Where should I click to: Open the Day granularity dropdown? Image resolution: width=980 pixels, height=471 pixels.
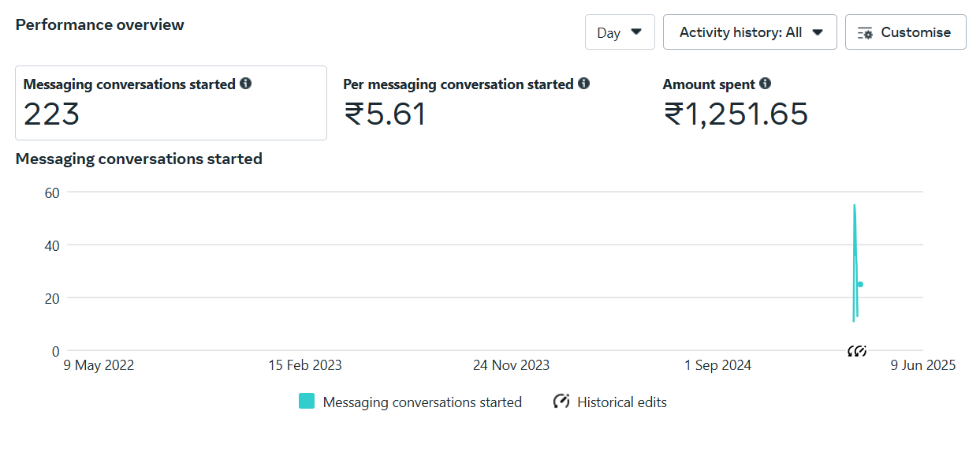[620, 32]
